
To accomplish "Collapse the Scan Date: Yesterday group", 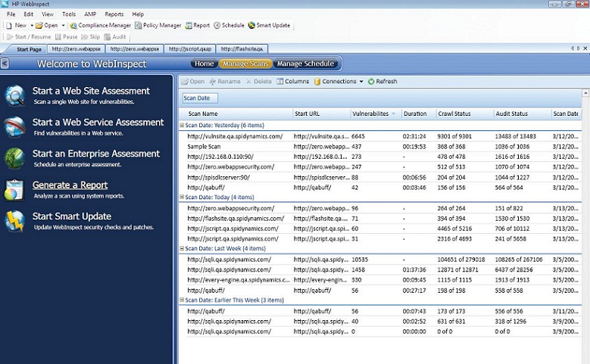I will point(182,125).
